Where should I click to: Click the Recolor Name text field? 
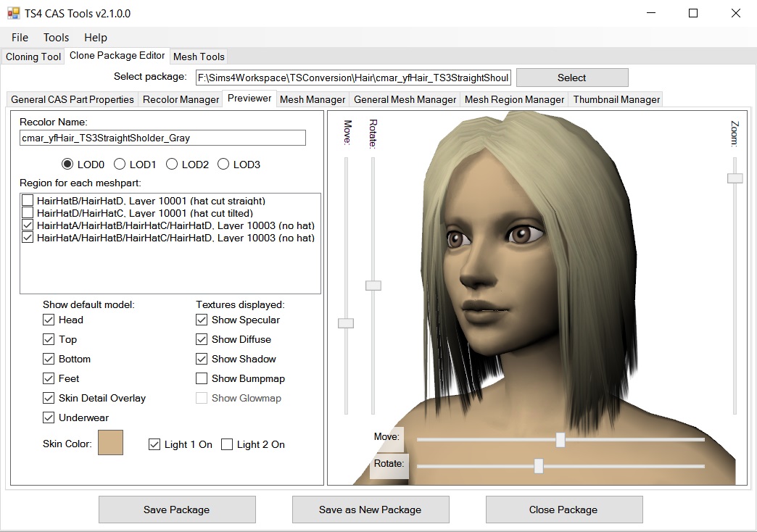pyautogui.click(x=162, y=138)
